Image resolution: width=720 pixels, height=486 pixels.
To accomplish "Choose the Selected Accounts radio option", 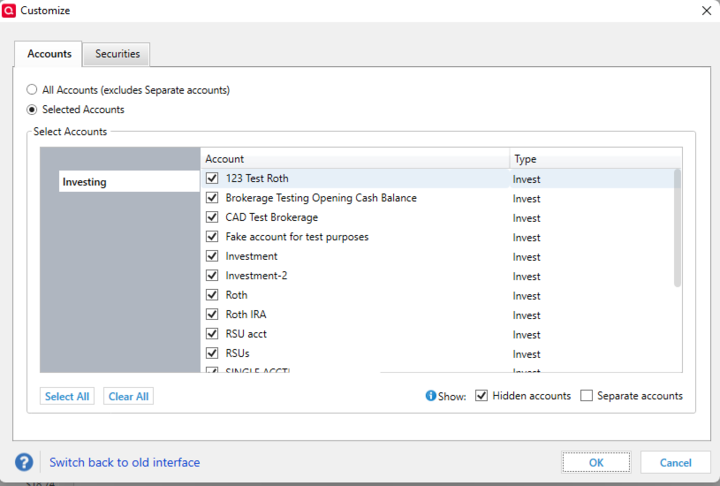I will [32, 110].
